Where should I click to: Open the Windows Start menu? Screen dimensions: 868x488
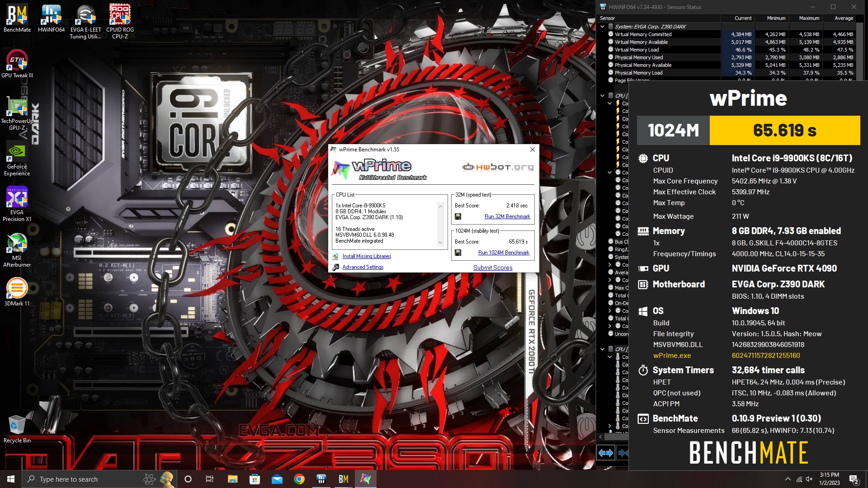pyautogui.click(x=11, y=479)
